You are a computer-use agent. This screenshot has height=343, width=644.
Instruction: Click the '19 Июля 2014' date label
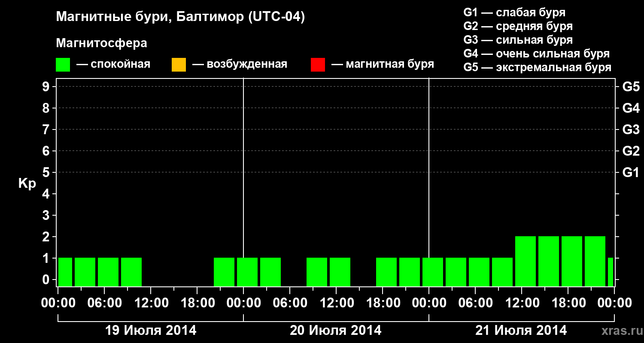click(x=151, y=331)
